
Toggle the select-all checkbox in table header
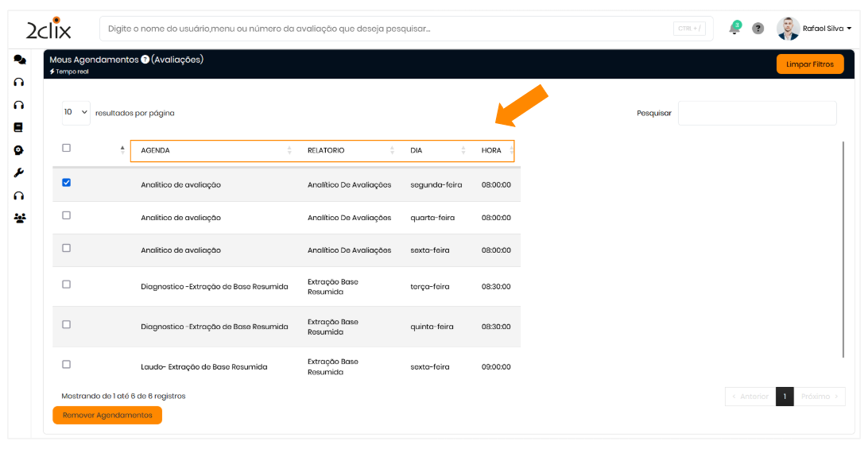tap(67, 148)
